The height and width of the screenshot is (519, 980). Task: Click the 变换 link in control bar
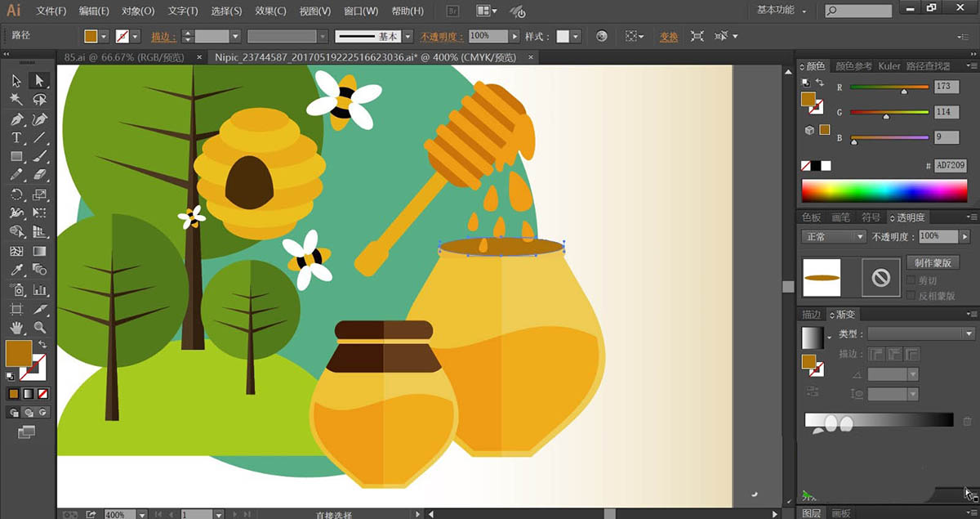(669, 37)
